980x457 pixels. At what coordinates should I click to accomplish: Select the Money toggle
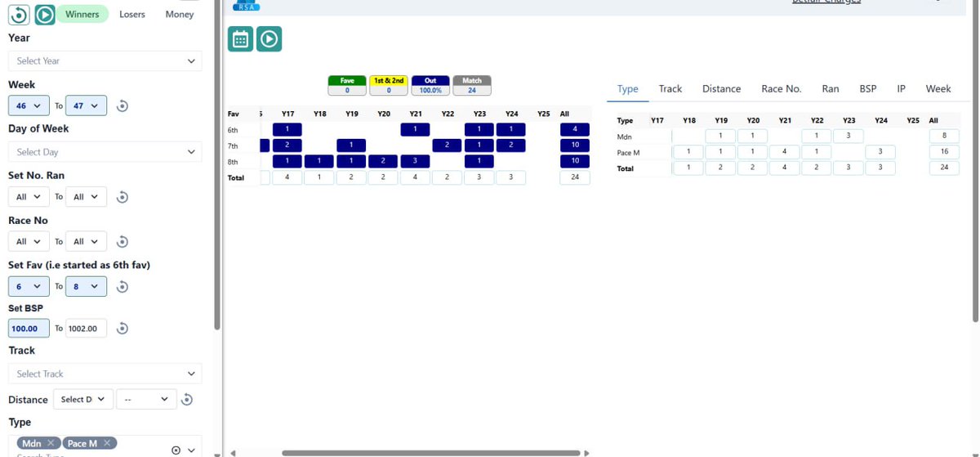[x=180, y=15]
